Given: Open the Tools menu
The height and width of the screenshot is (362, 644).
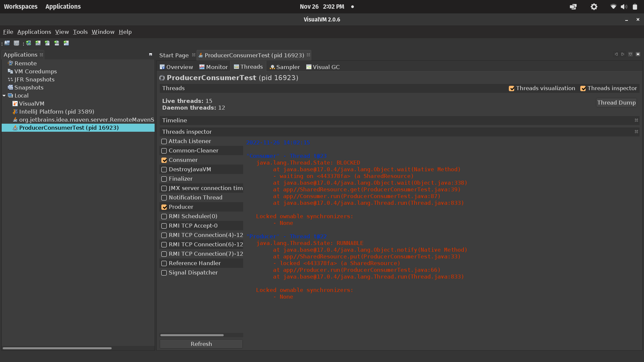Looking at the screenshot, I should (x=80, y=32).
